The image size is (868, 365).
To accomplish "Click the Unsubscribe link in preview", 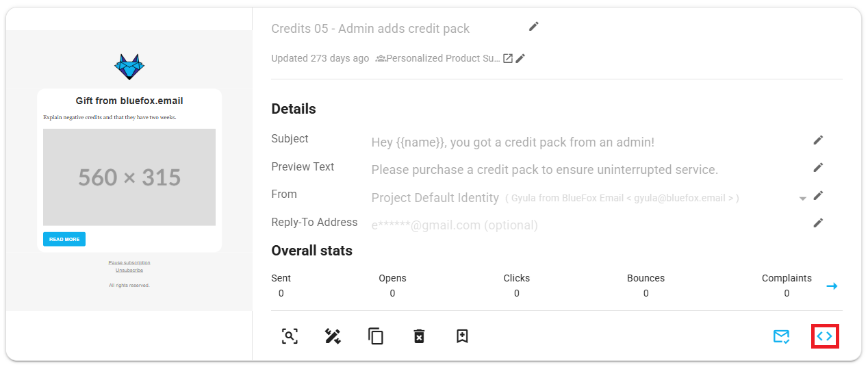I will (129, 270).
